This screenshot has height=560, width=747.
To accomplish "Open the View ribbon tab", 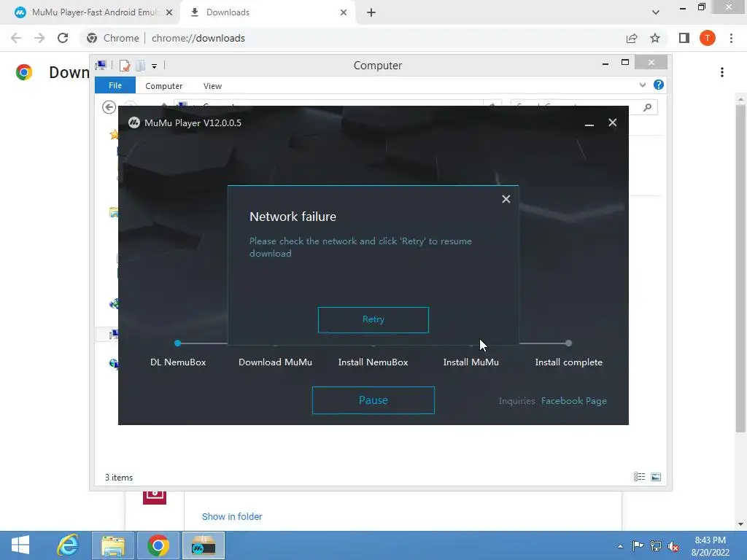I will pos(212,86).
